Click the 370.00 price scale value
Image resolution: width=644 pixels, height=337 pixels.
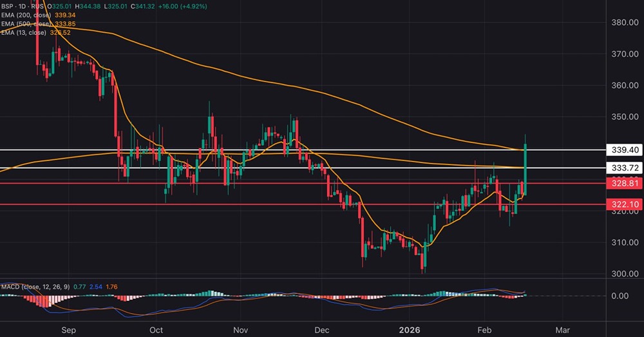(x=625, y=54)
